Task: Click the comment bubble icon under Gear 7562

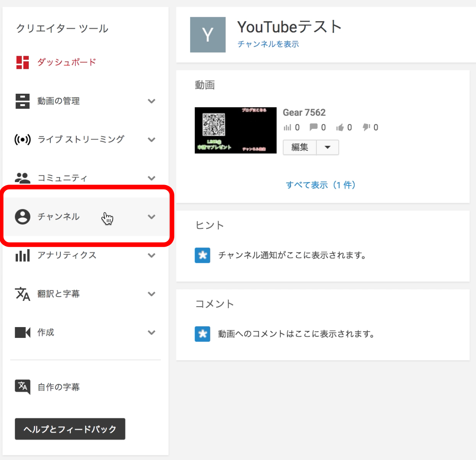Action: 313,127
